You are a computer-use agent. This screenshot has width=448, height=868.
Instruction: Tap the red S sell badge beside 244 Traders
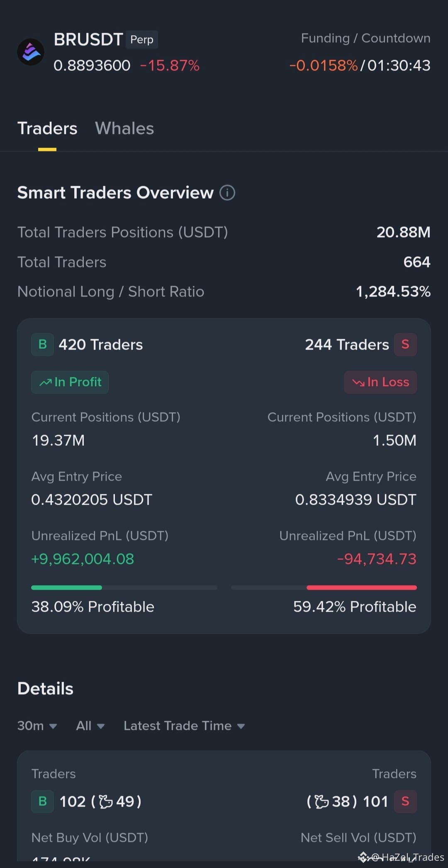(405, 344)
